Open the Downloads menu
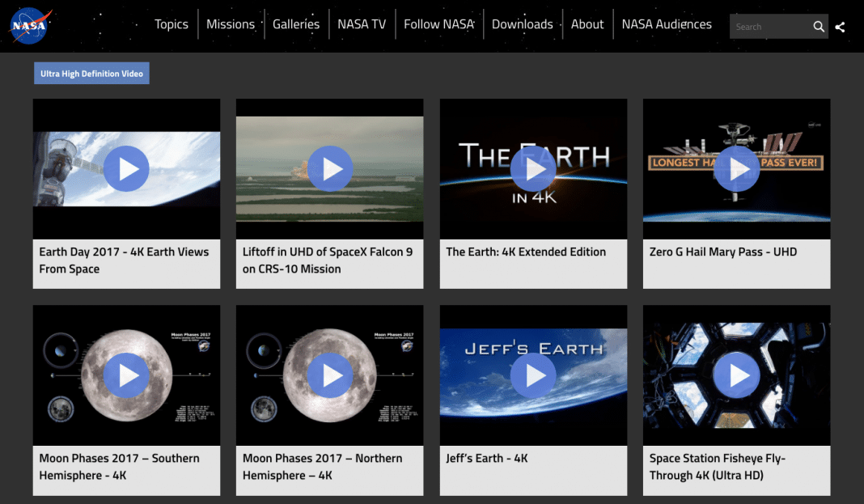The width and height of the screenshot is (864, 504). [x=523, y=24]
